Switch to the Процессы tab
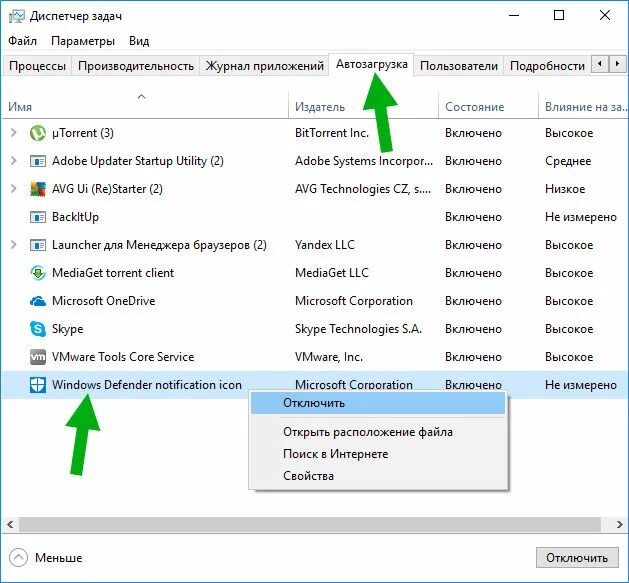Viewport: 629px width, 583px height. (x=37, y=66)
